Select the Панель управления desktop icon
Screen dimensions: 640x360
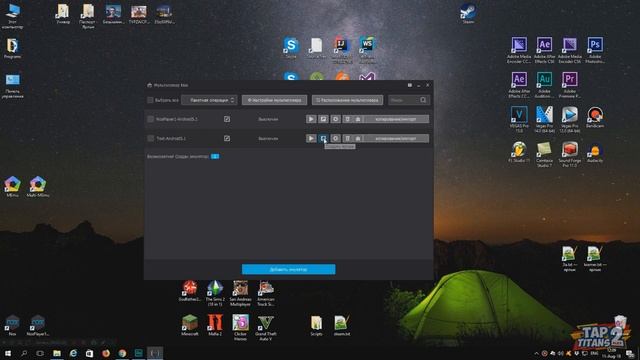(12, 85)
